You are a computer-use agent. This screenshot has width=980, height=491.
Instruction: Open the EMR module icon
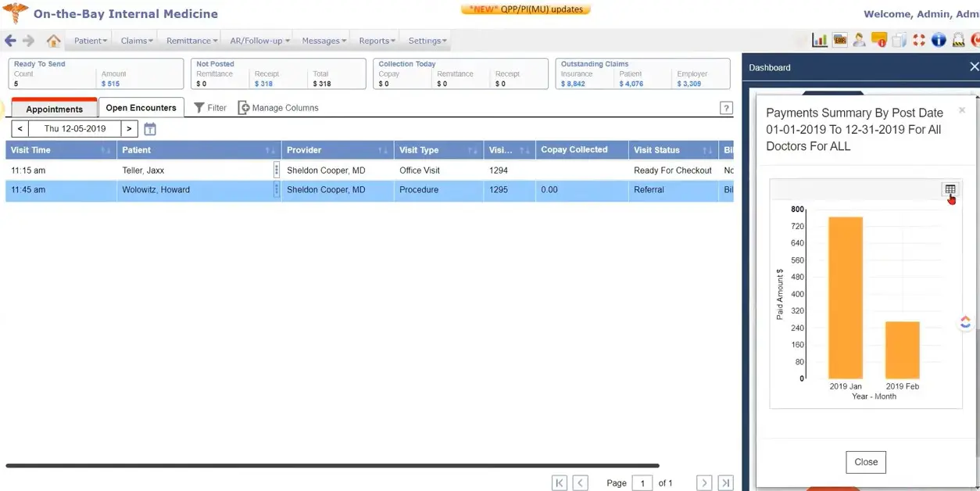(x=839, y=39)
